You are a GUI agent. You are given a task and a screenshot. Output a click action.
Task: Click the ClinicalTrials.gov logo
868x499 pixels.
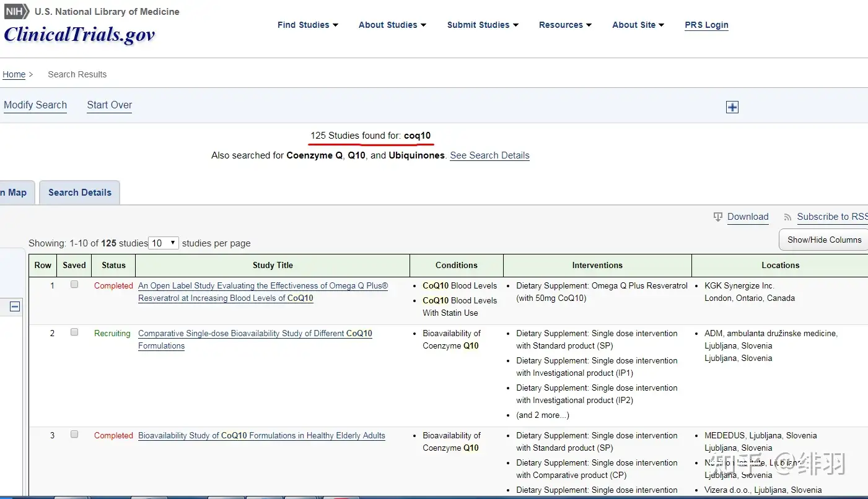(79, 34)
